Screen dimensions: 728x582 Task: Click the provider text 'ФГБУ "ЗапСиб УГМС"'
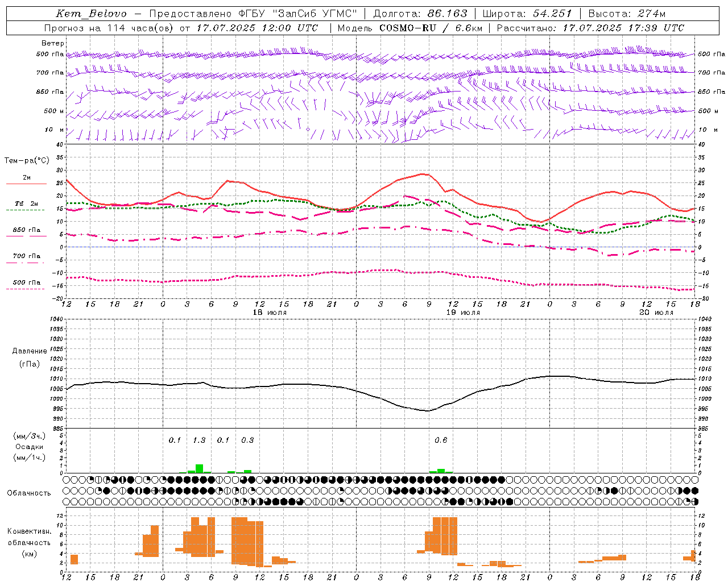pyautogui.click(x=299, y=14)
